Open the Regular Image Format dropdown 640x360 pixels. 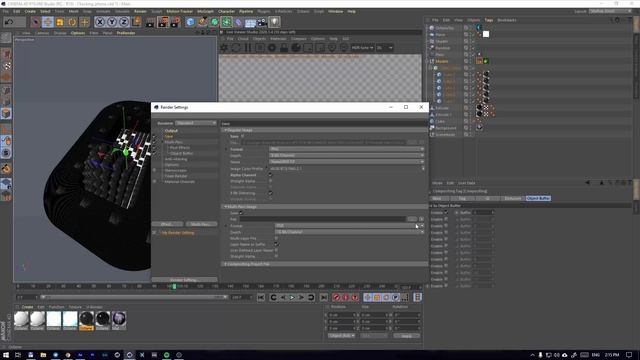(x=347, y=149)
